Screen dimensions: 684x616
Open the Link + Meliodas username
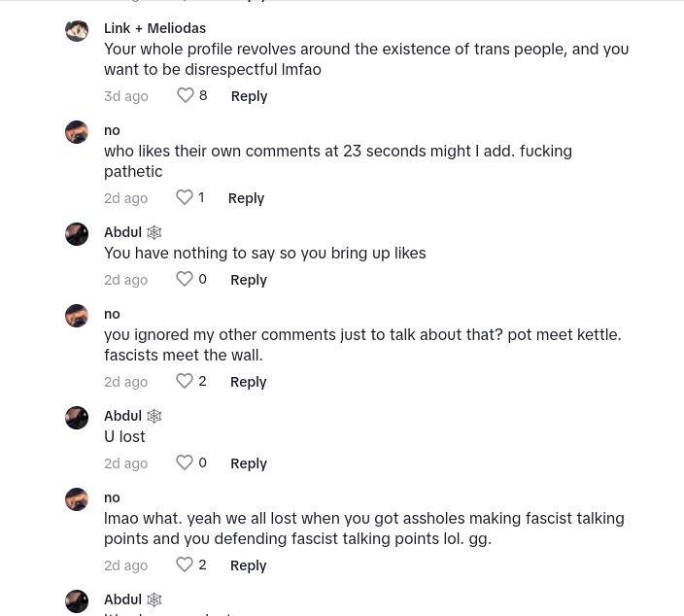(x=154, y=28)
